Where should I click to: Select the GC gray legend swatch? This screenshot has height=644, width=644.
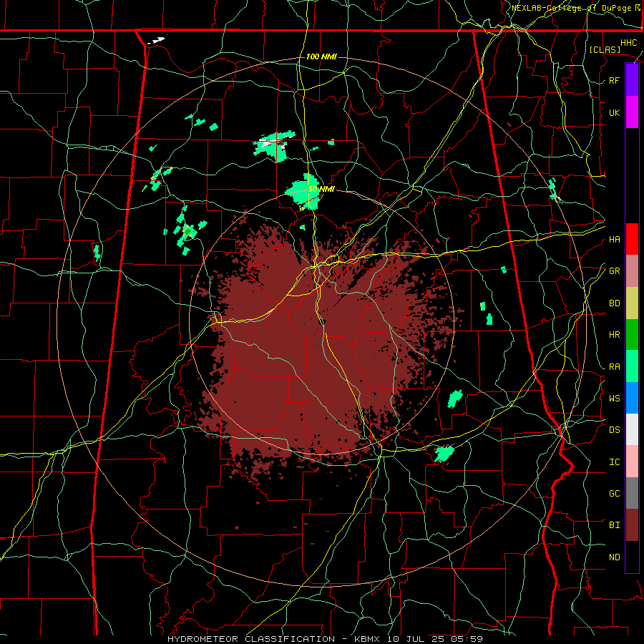pos(632,493)
